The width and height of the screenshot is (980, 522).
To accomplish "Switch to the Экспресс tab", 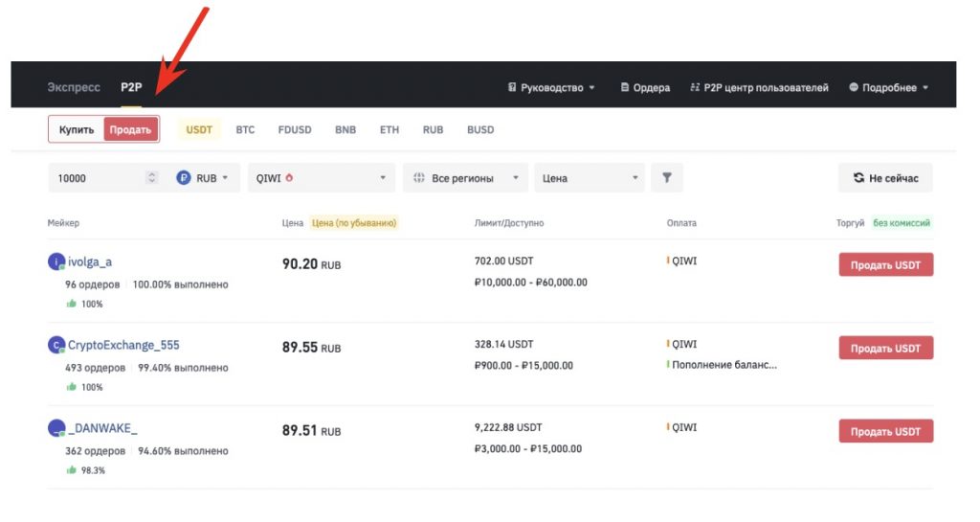I will tap(73, 87).
